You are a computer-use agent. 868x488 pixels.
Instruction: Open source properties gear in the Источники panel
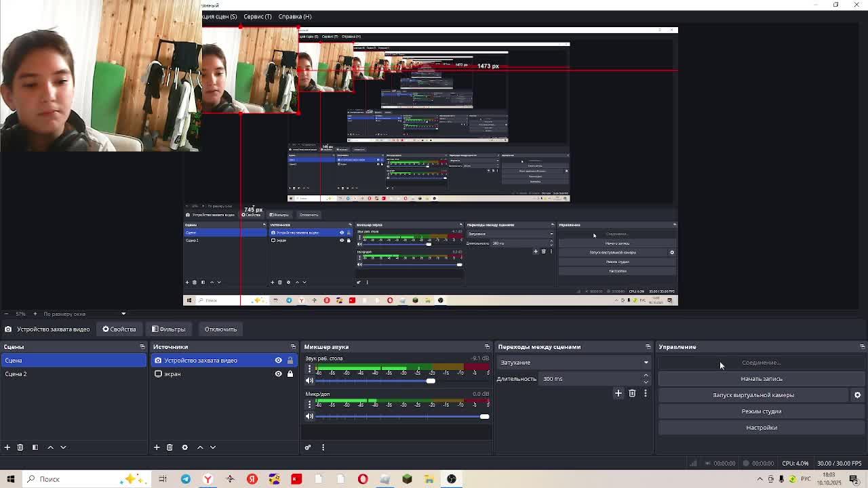click(184, 447)
